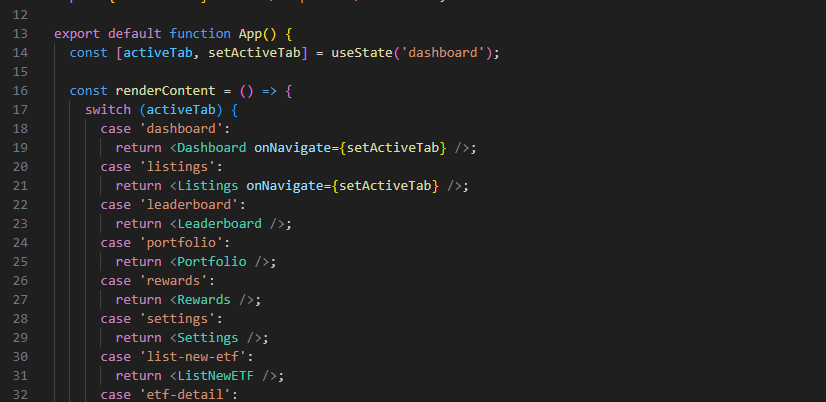Viewport: 826px width, 402px height.
Task: Click the opening brace after App()
Action: (289, 34)
